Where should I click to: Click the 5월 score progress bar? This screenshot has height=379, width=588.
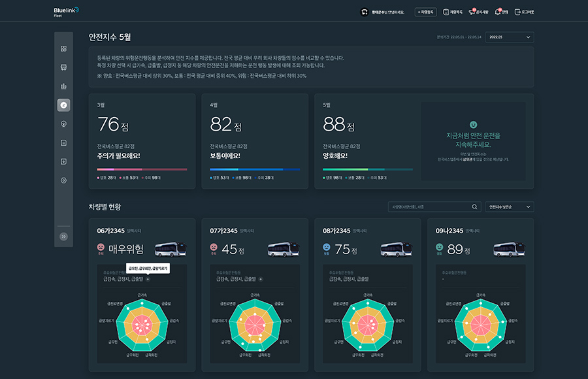(367, 169)
